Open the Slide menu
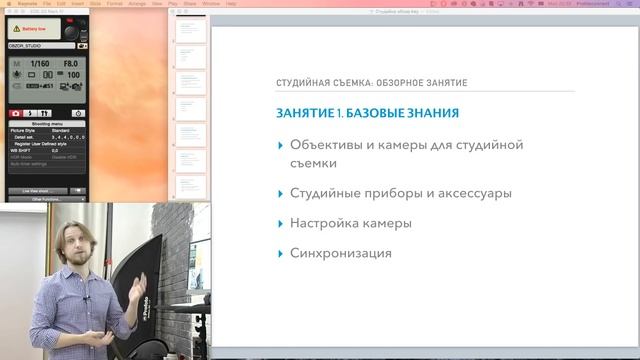 [x=95, y=4]
